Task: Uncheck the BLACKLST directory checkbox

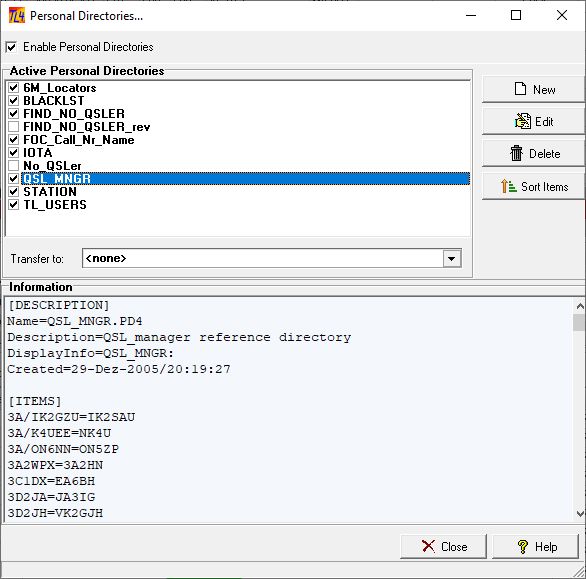Action: pyautogui.click(x=13, y=101)
